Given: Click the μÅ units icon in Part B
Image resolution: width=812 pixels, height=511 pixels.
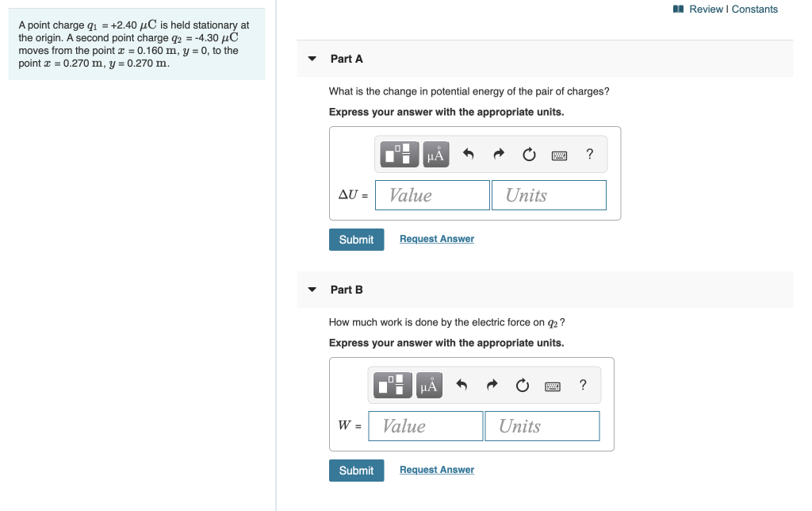Looking at the screenshot, I should 428,385.
